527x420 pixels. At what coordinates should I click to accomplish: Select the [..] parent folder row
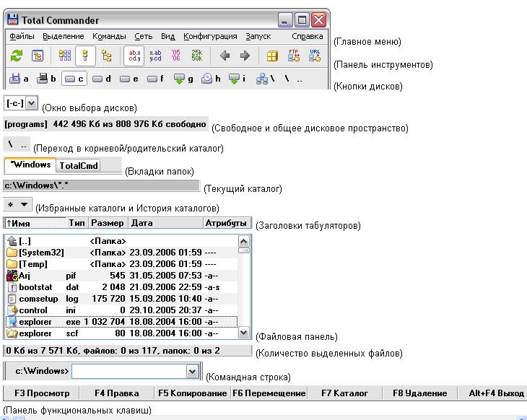[x=122, y=241]
